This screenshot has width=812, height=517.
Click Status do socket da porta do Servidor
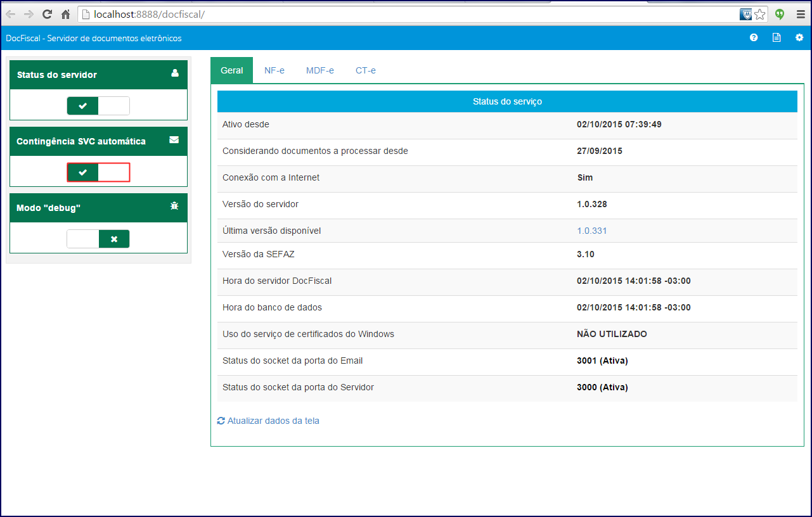point(299,387)
